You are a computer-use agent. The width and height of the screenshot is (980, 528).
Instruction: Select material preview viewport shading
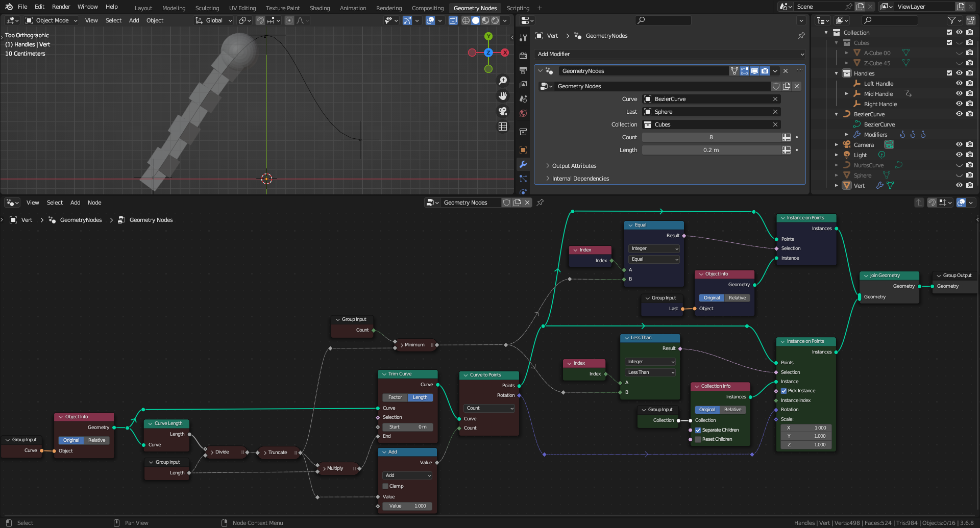pyautogui.click(x=485, y=20)
